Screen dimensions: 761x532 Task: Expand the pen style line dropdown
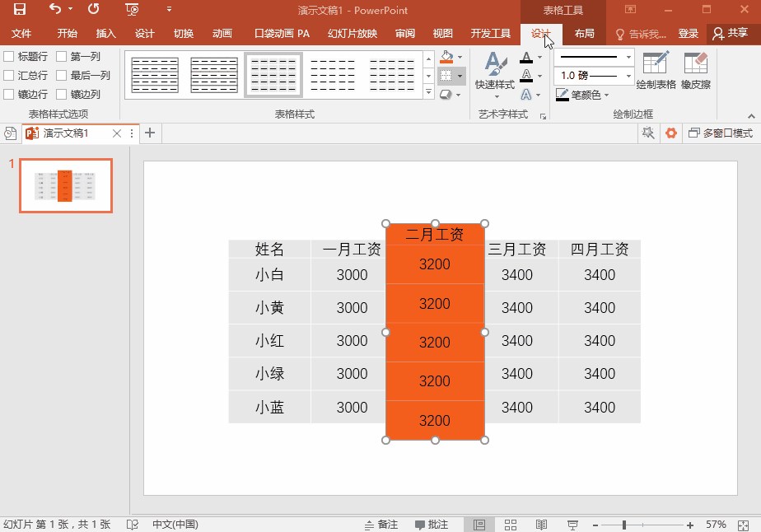point(629,57)
